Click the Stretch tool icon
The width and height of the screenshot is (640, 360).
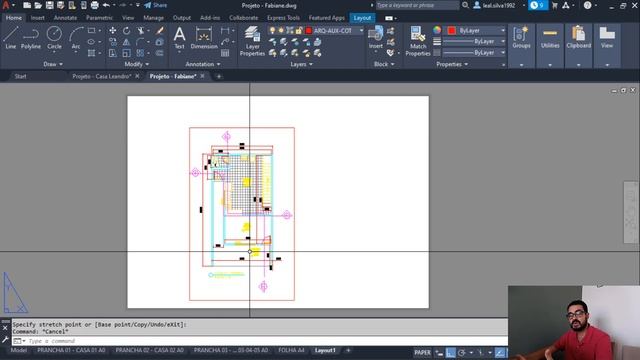click(112, 53)
